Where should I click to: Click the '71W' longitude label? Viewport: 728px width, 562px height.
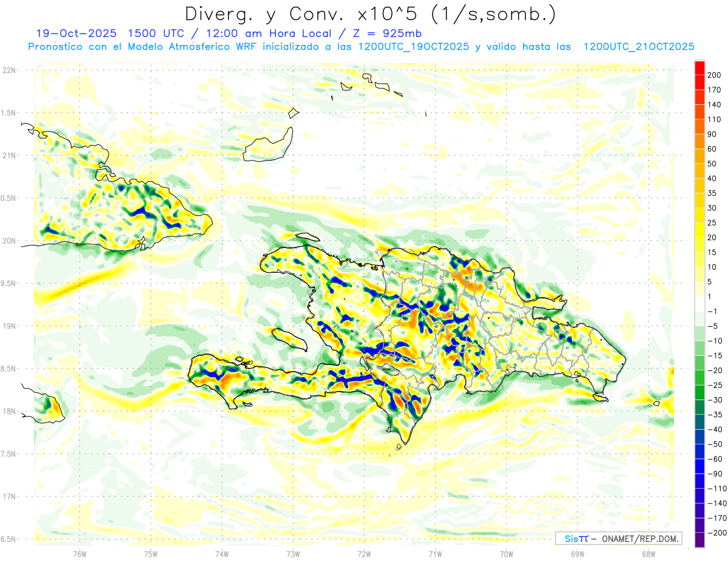click(435, 554)
